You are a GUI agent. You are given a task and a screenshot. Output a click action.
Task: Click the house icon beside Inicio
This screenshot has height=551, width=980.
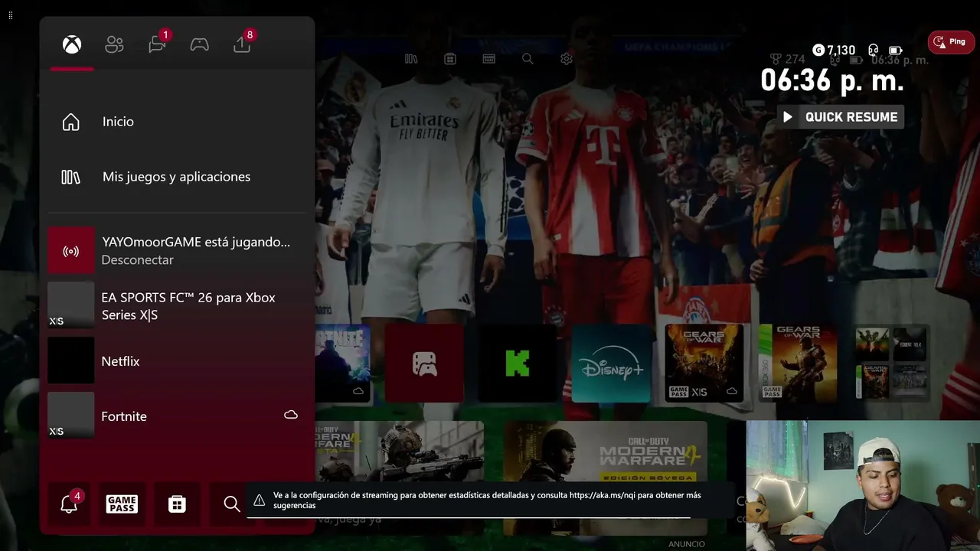coord(70,122)
